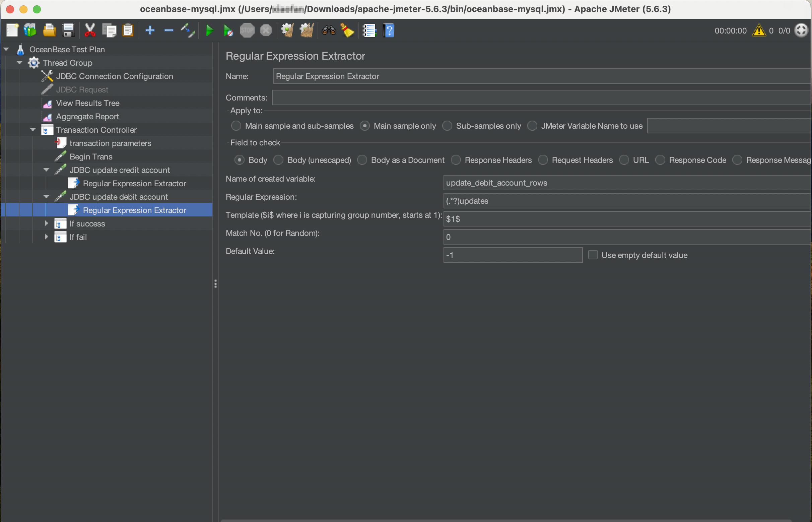The width and height of the screenshot is (812, 522).
Task: Save the test plan
Action: pos(69,30)
